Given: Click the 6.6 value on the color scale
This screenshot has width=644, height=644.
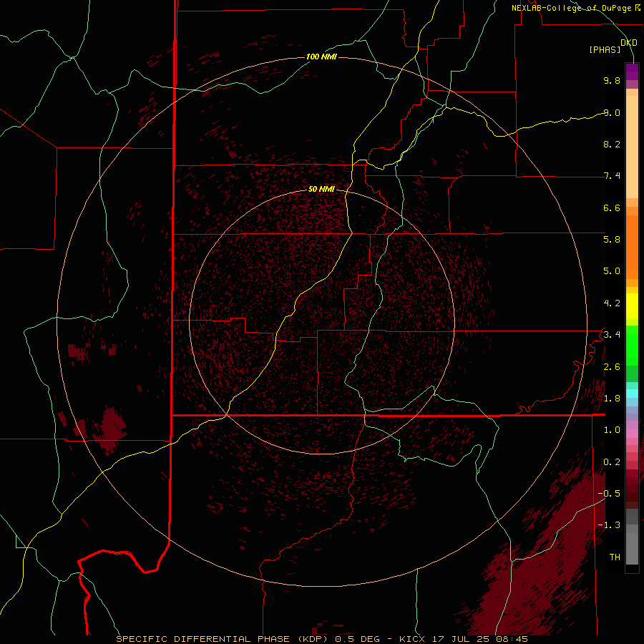Looking at the screenshot, I should tap(612, 208).
